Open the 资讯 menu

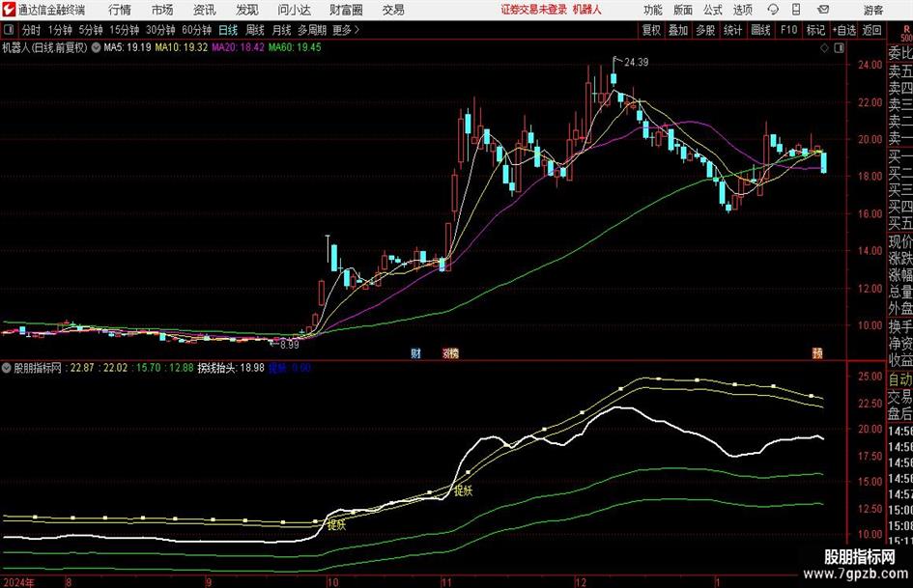205,10
